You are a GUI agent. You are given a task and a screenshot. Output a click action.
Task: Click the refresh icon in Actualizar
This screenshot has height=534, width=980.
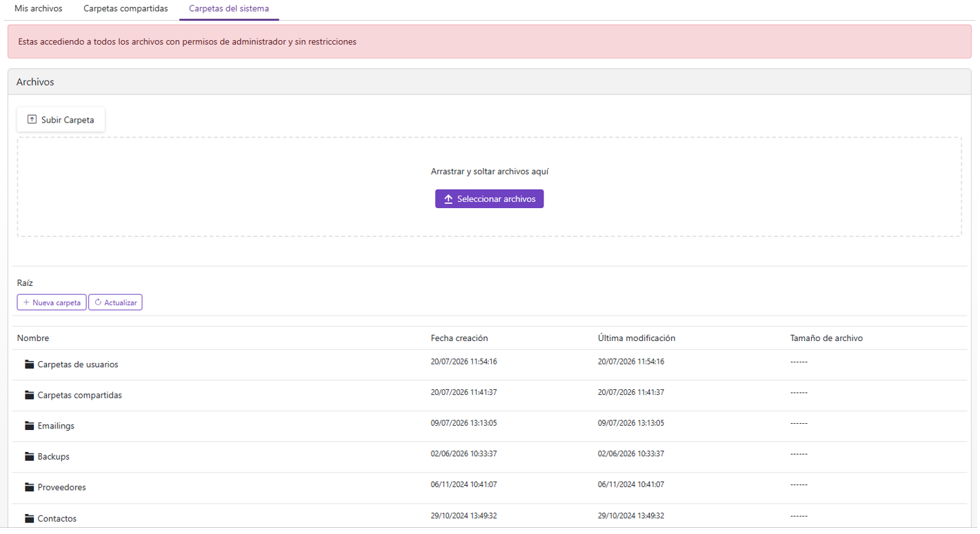tap(98, 302)
